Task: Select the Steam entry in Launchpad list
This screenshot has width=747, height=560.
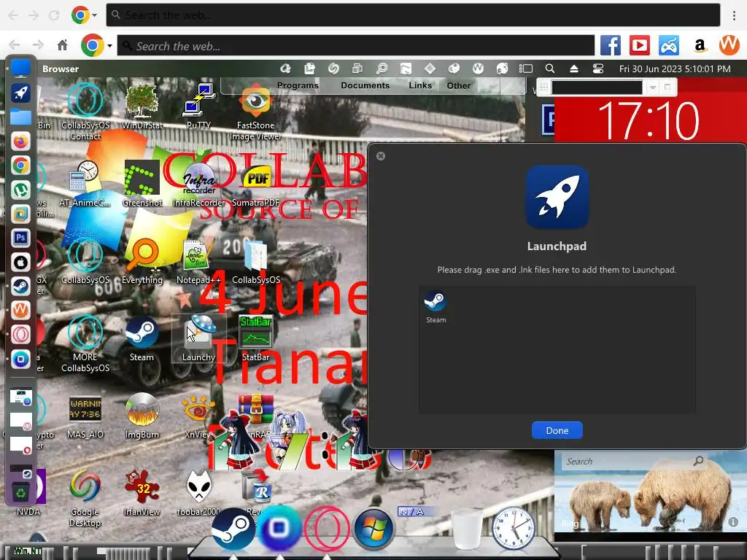Action: tap(436, 307)
